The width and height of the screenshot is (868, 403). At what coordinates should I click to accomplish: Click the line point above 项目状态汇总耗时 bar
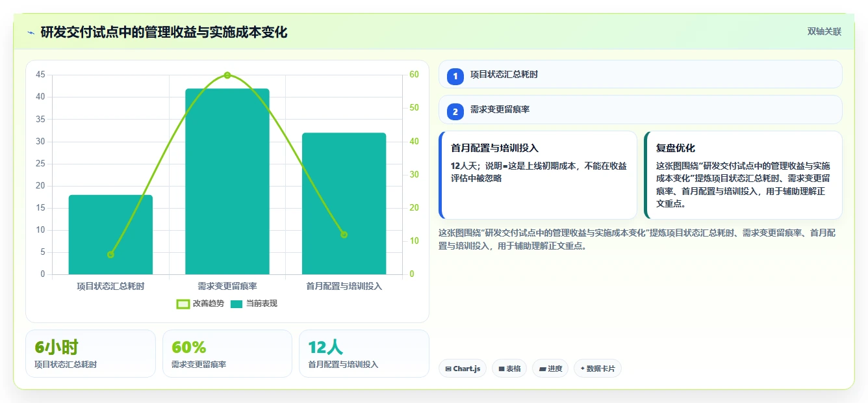tap(110, 255)
